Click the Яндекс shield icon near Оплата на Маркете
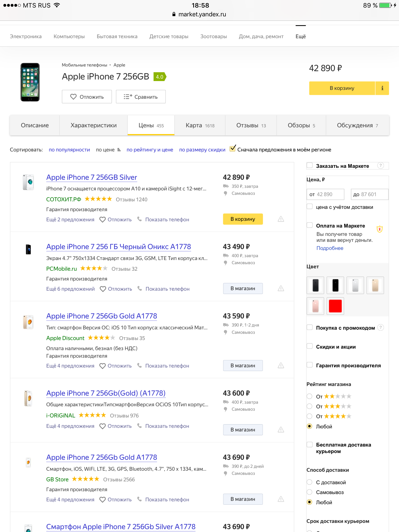 point(380,229)
